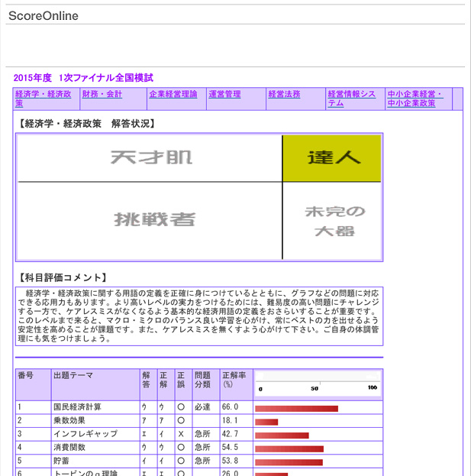Click the 貯蓄 theme cell
The image size is (471, 476).
tap(95, 461)
